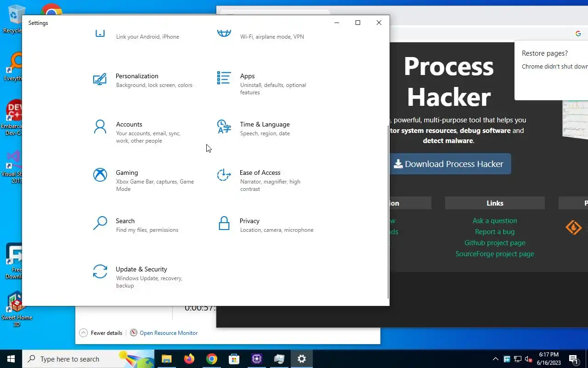588x368 pixels.
Task: Open SourceForge project page link
Action: click(x=495, y=254)
